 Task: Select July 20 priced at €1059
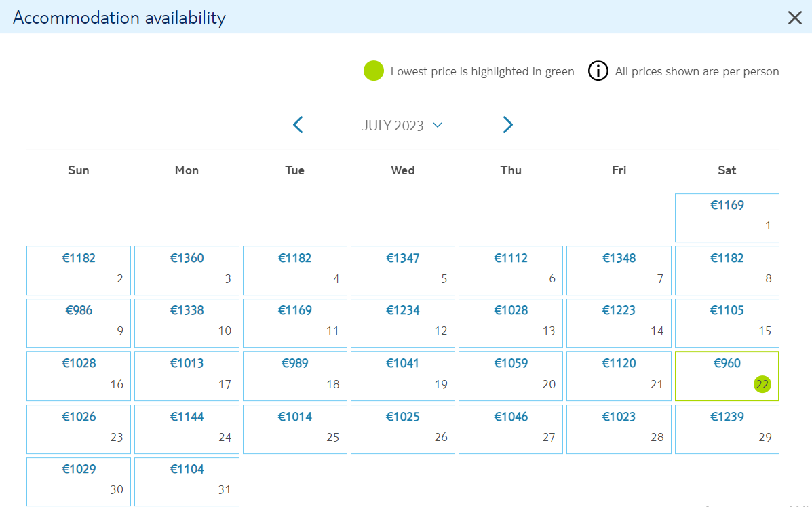[511, 376]
